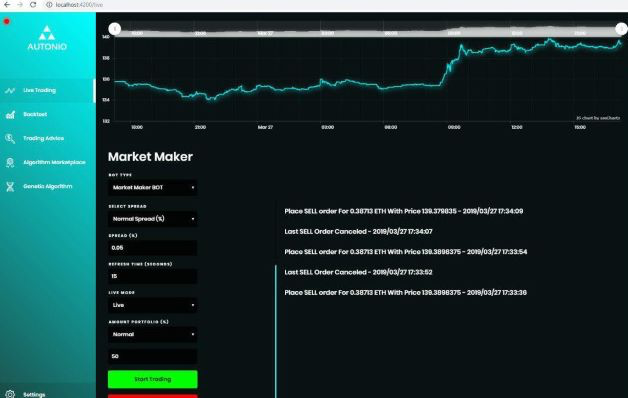Viewport: 628px width, 398px height.
Task: Open Algorithm Marketplace menu item
Action: (x=48, y=163)
